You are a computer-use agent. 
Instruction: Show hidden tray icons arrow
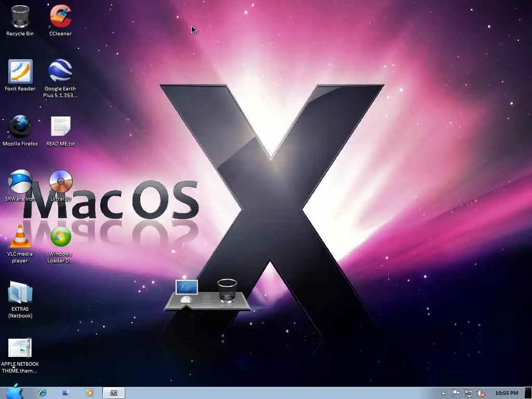pyautogui.click(x=443, y=393)
